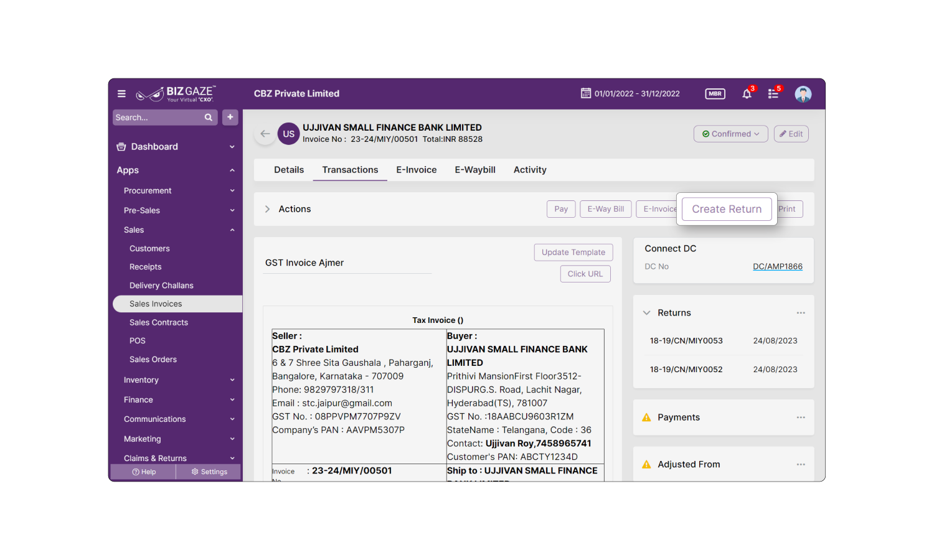Viewport: 934px width, 560px height.
Task: Open the date range calendar icon
Action: 586,93
